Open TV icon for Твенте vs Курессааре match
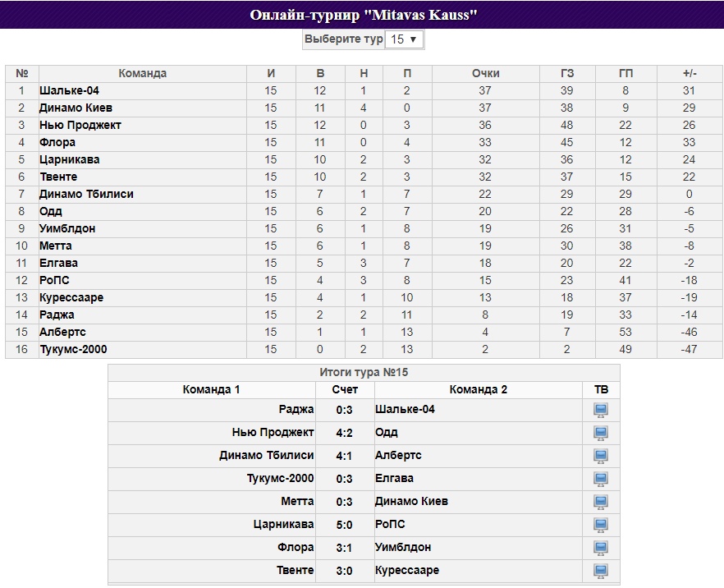The image size is (724, 588). coord(601,571)
